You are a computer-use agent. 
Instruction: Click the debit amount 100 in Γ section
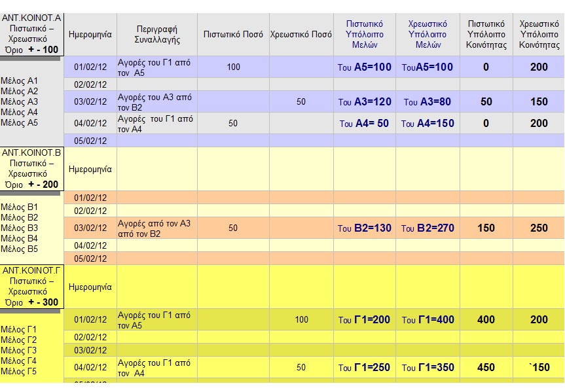coord(301,319)
